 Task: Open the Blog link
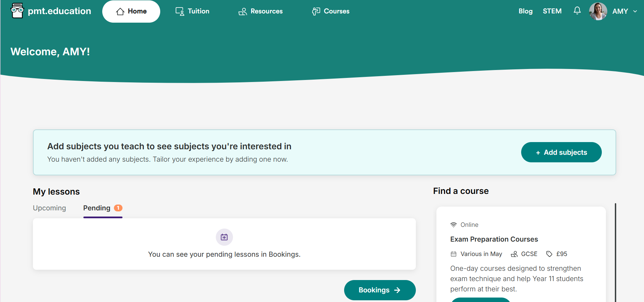tap(525, 11)
